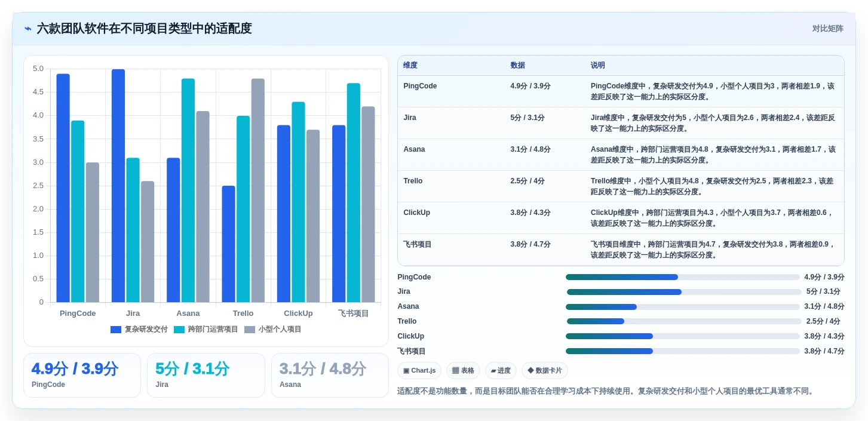868x421 pixels.
Task: Click the Jira progress bar
Action: (684, 292)
